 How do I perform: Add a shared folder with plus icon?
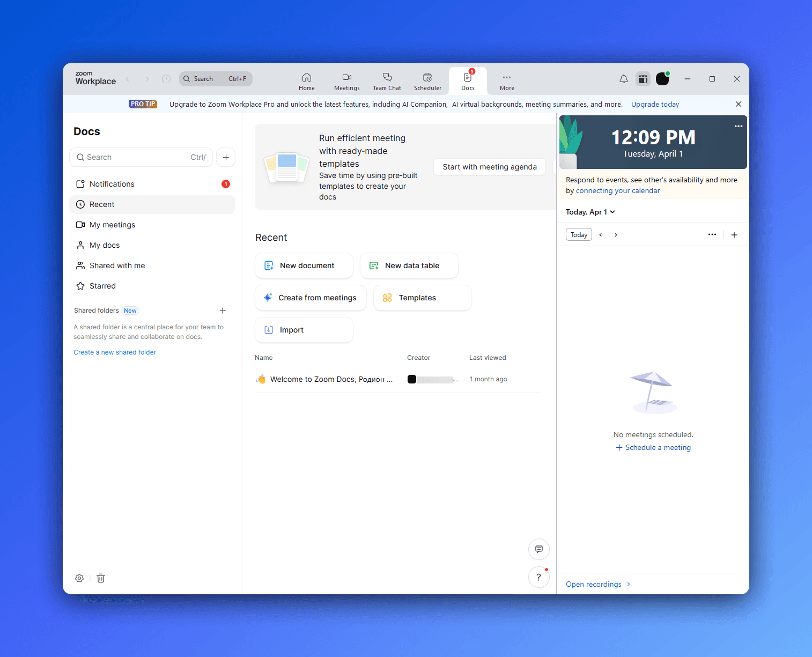point(223,311)
